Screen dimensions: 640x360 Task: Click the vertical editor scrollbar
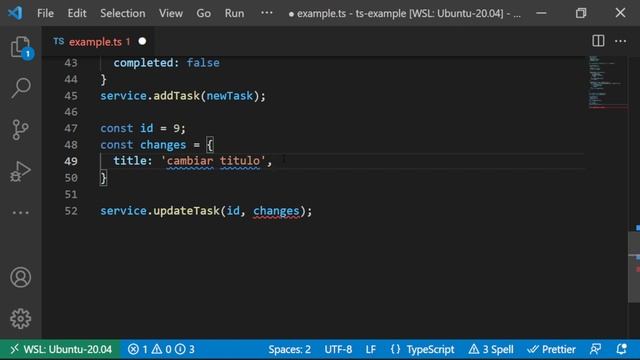coord(634,267)
